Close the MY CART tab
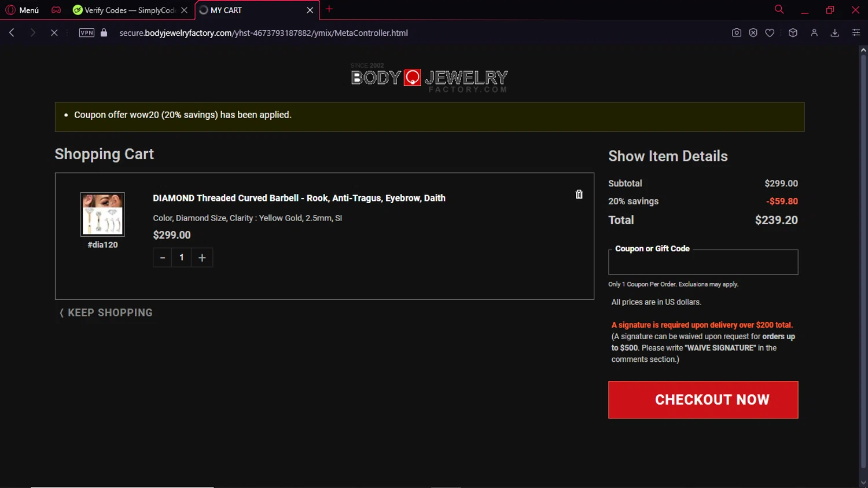 [x=310, y=10]
